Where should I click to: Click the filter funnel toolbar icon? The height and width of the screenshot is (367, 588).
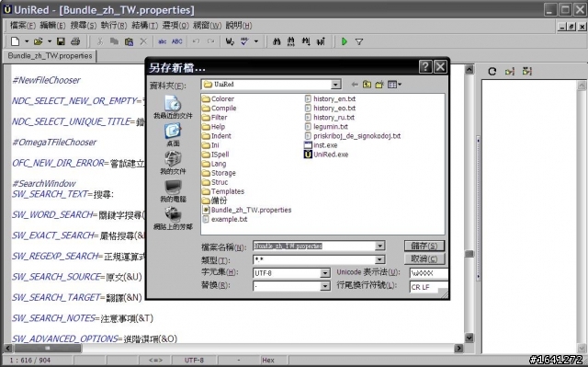pos(359,41)
